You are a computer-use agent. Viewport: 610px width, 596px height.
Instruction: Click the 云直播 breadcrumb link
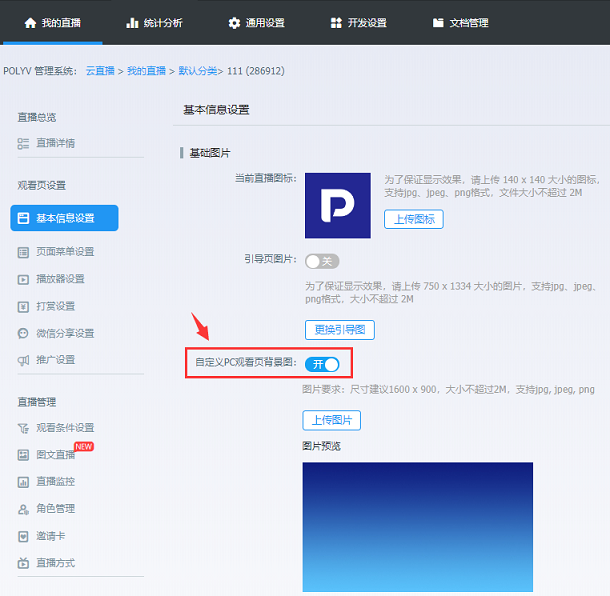pos(99,71)
